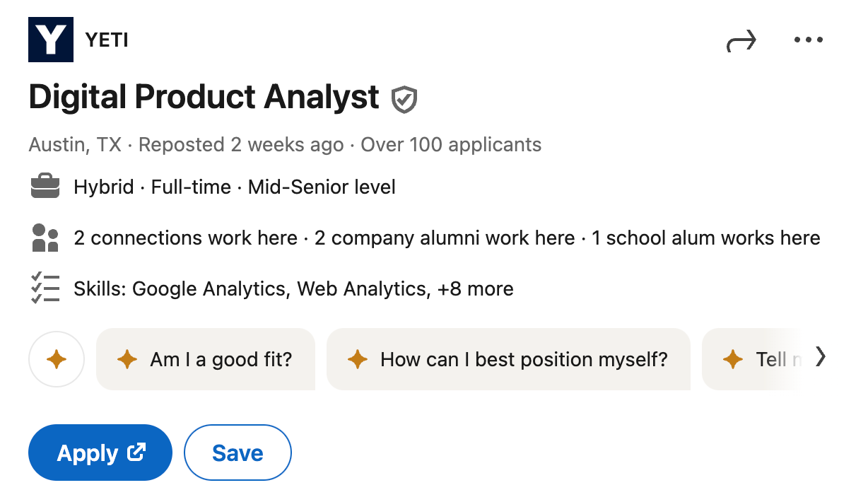Viewport: 868px width, 502px height.
Task: Click the sparkle icon on 'Am I a good fit?' chip
Action: tap(127, 359)
